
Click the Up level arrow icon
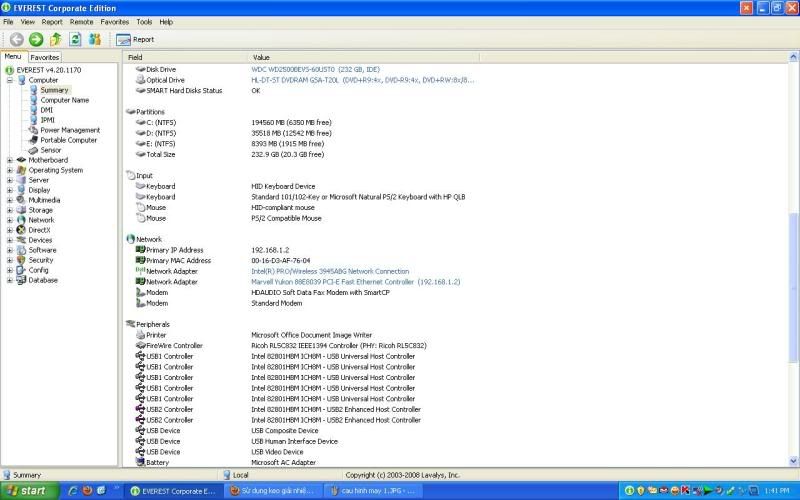56,39
